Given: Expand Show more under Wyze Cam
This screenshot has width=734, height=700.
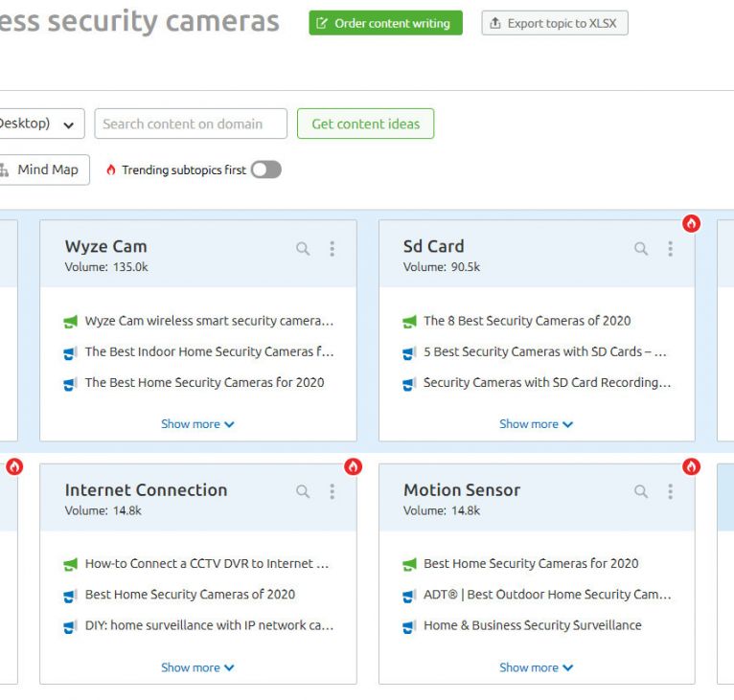Looking at the screenshot, I should tap(197, 424).
